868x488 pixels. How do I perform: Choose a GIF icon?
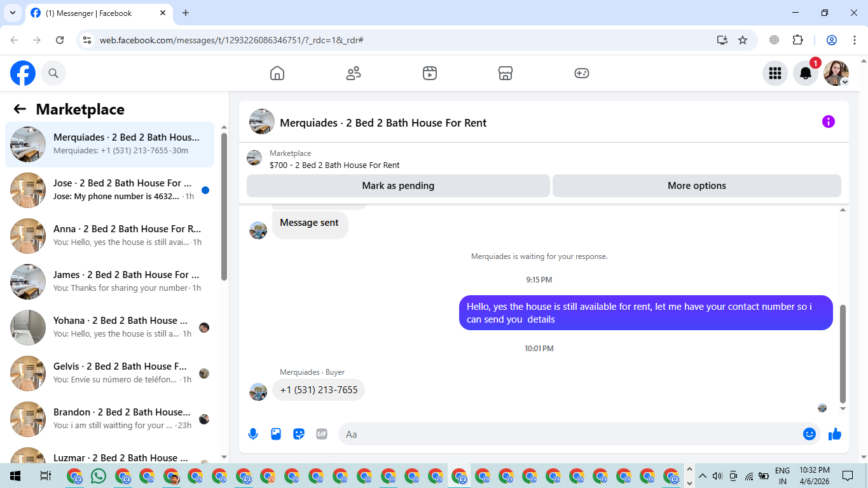tap(322, 434)
